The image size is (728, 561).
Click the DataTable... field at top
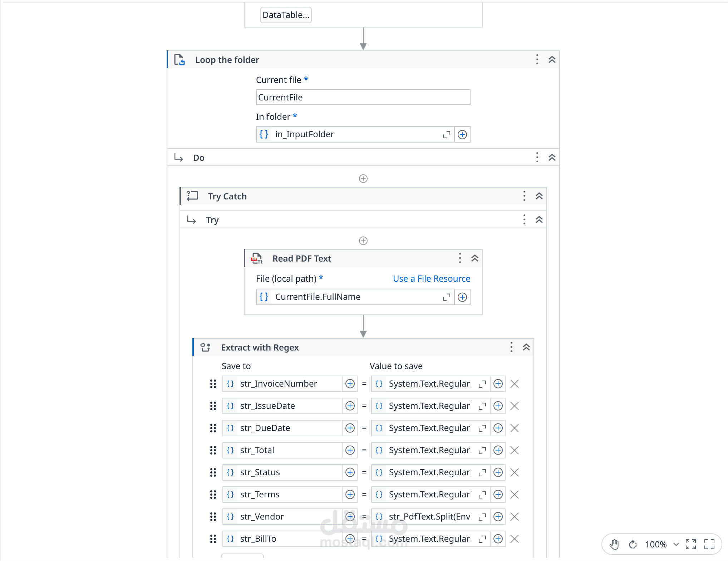[286, 15]
